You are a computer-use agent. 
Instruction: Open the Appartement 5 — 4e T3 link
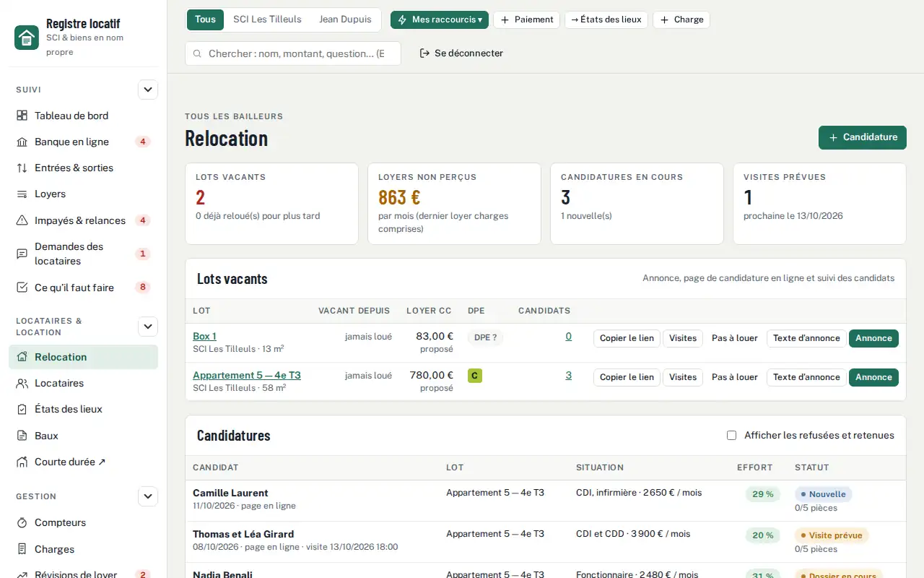[x=247, y=375]
